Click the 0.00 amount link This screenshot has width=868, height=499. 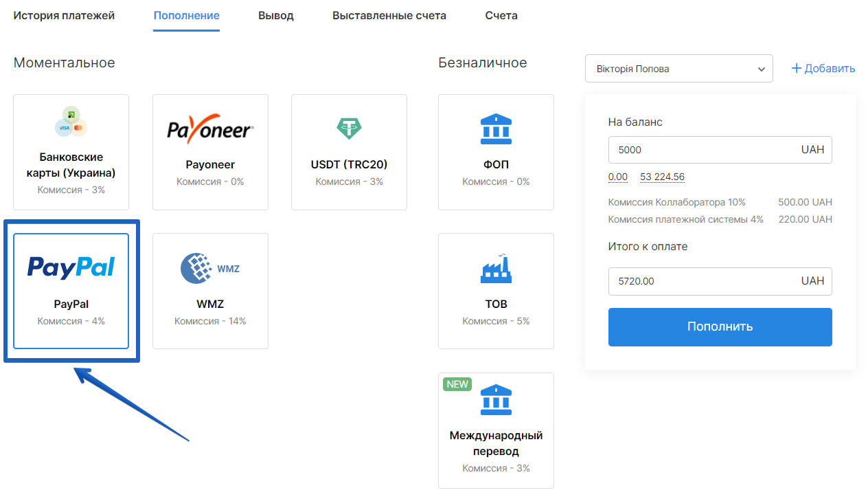618,177
